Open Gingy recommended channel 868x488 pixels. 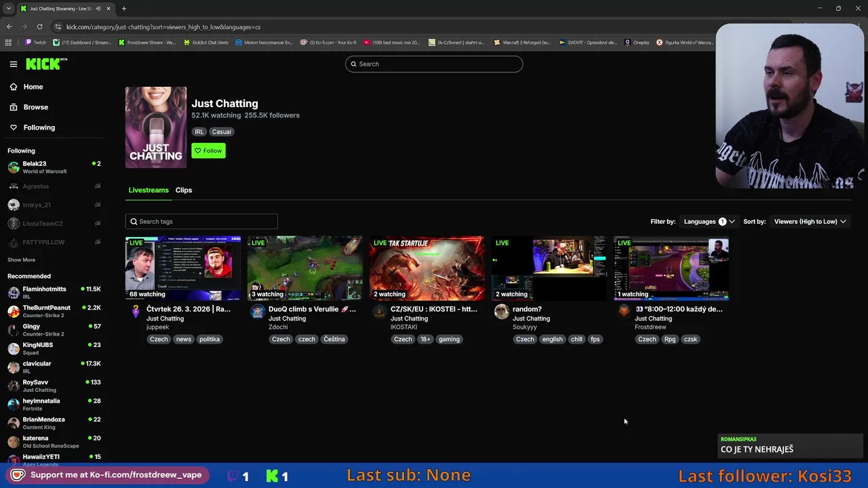coord(54,330)
